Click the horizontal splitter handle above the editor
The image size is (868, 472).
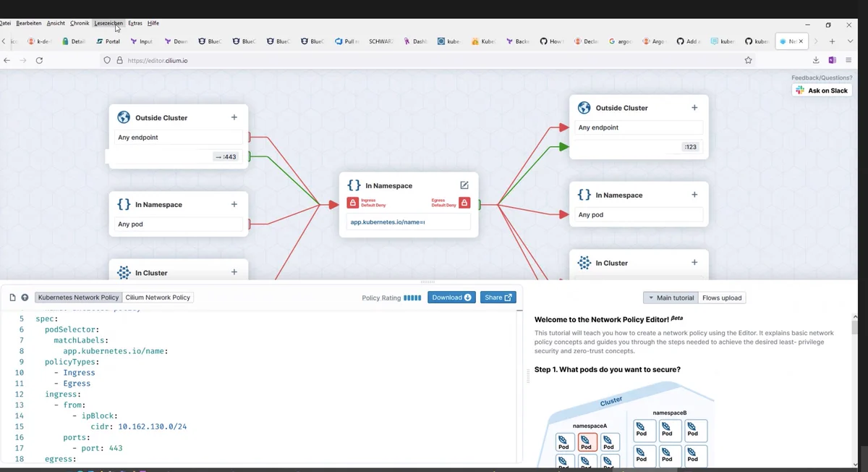click(427, 282)
